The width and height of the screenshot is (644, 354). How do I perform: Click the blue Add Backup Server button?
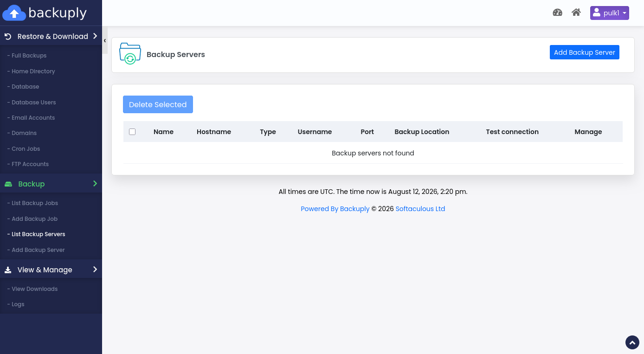click(x=585, y=52)
